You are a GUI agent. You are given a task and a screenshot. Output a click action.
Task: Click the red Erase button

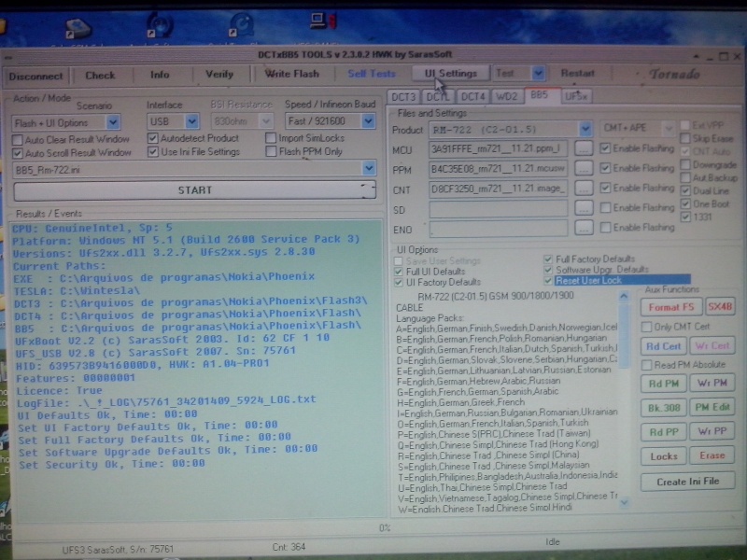coord(712,455)
